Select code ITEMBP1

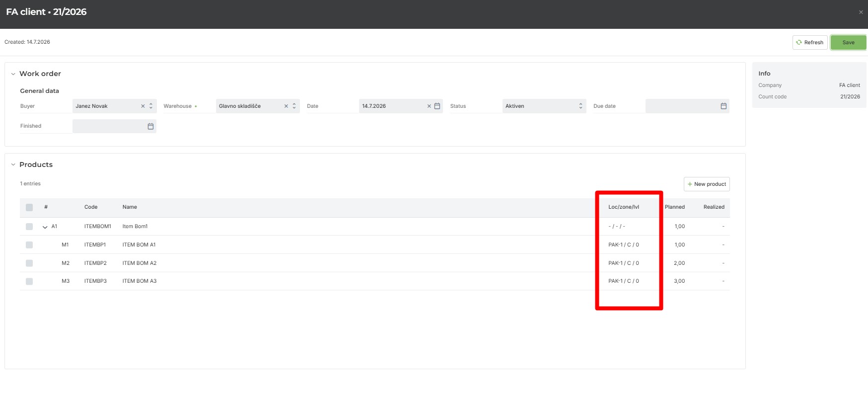pos(95,245)
